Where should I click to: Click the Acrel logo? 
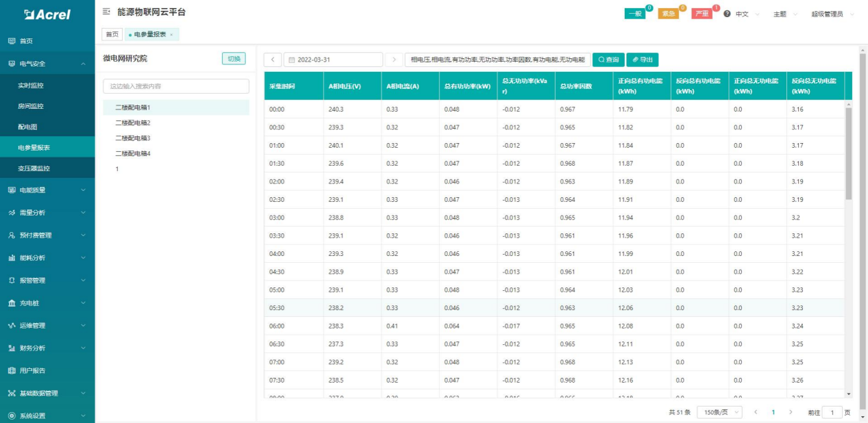(x=47, y=14)
